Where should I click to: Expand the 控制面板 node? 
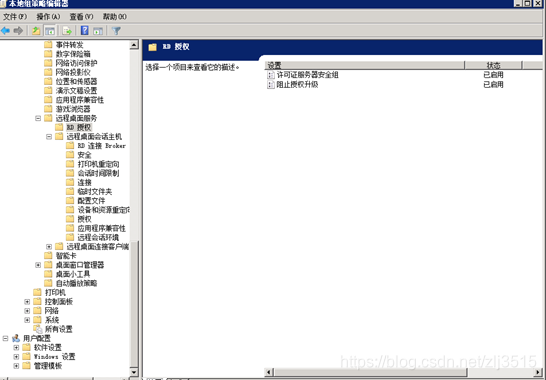[27, 302]
